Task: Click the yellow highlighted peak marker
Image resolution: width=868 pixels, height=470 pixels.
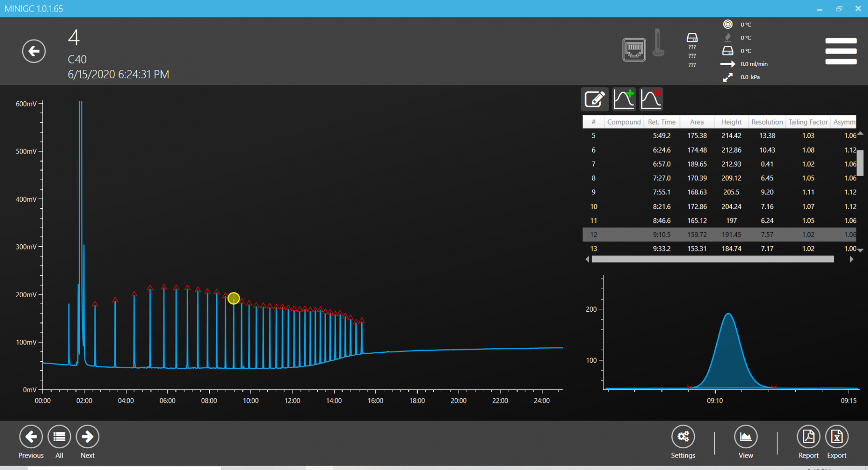Action: click(233, 298)
